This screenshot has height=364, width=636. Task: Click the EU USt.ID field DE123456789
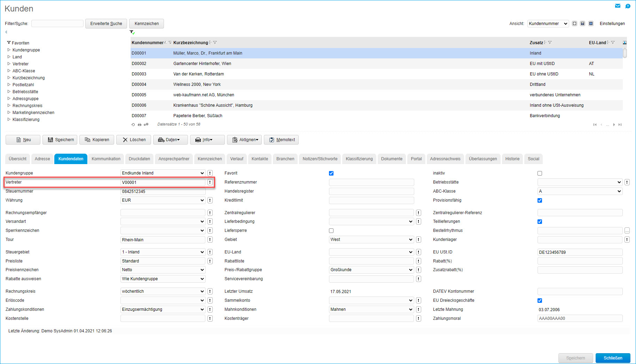click(x=580, y=252)
